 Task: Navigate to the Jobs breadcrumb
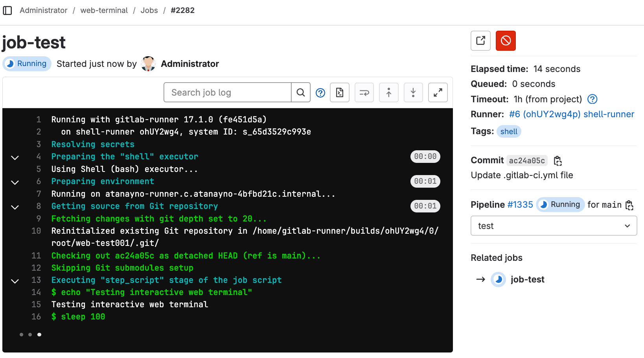[x=149, y=10]
